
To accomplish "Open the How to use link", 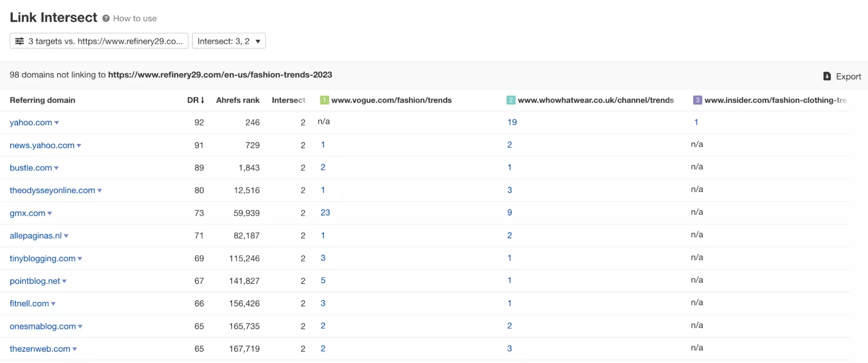I will click(x=135, y=18).
